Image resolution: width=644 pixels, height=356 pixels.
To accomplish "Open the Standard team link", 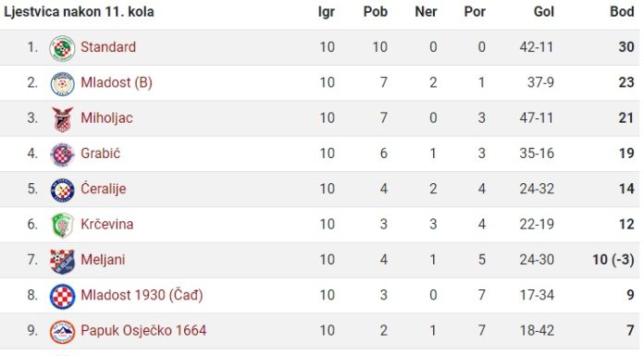I will tap(108, 47).
